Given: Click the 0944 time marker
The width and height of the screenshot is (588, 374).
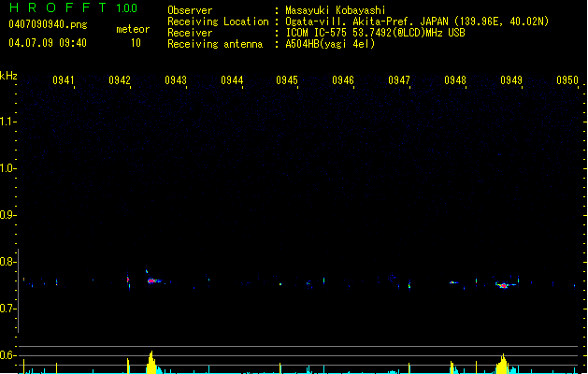Looking at the screenshot, I should pos(232,80).
